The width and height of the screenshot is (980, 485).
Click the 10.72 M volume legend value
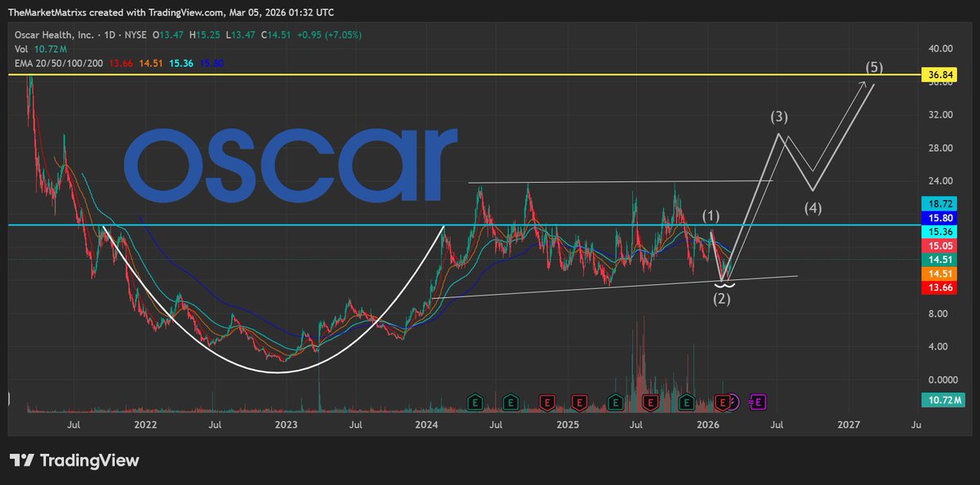pos(49,49)
